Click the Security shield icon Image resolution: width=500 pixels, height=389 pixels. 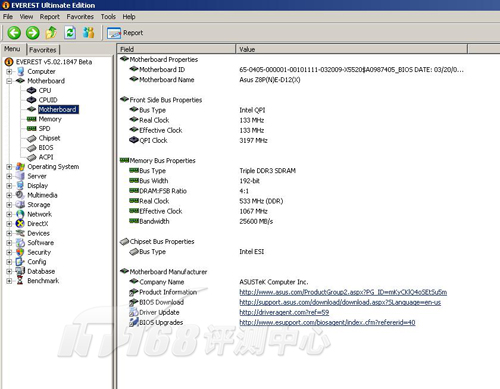coord(20,252)
